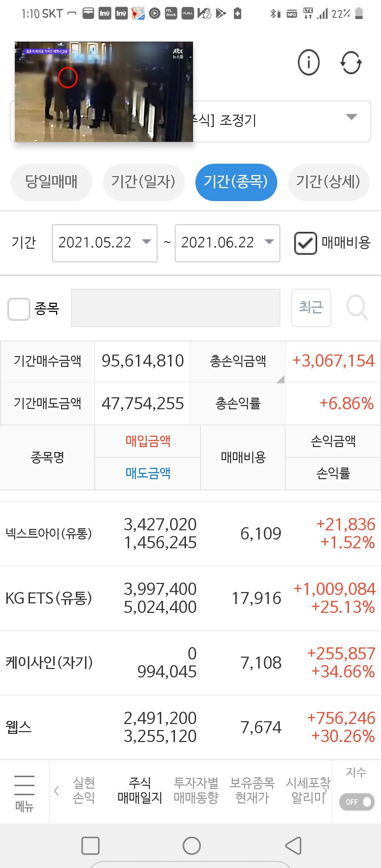381x868 pixels.
Task: Tap the left arrow in bottom menu
Action: [56, 791]
